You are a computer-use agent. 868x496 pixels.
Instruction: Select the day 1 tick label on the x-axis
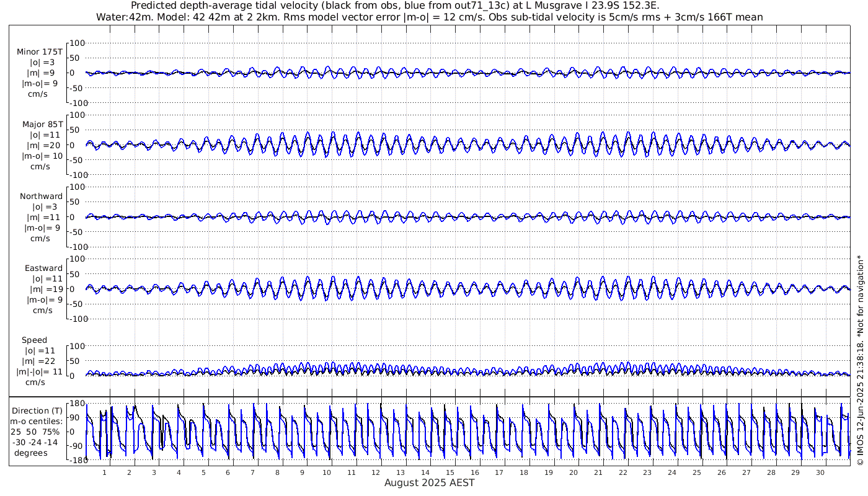pos(104,472)
